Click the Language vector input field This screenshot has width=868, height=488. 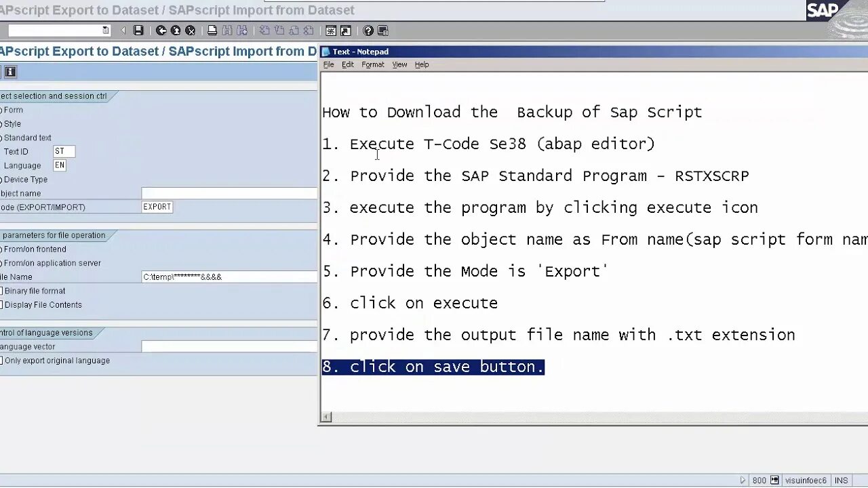click(x=229, y=346)
